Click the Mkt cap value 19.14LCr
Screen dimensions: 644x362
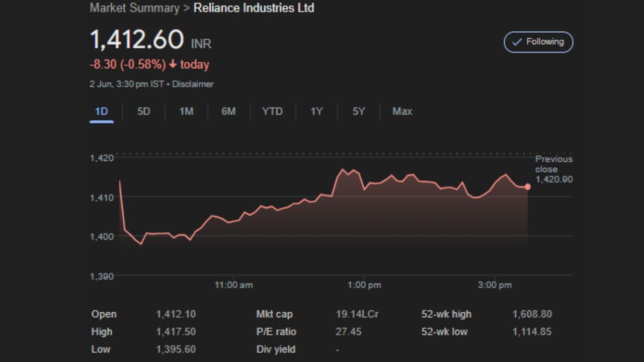click(x=357, y=314)
